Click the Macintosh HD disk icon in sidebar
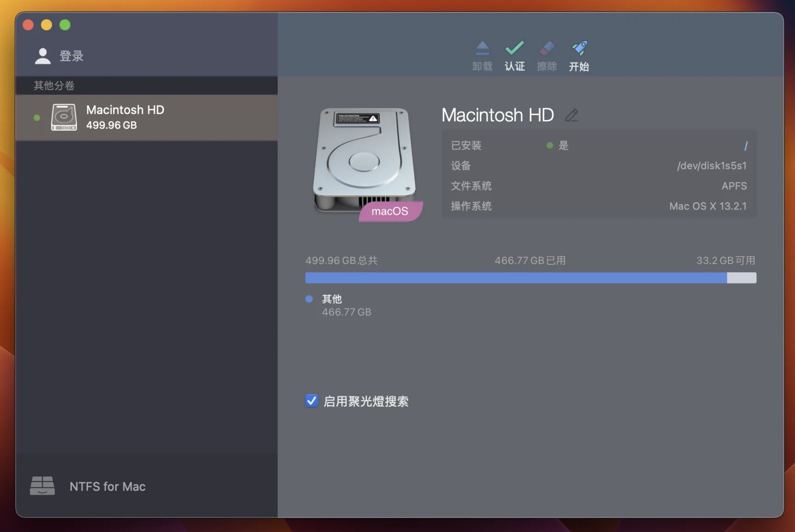The height and width of the screenshot is (532, 795). 65,117
